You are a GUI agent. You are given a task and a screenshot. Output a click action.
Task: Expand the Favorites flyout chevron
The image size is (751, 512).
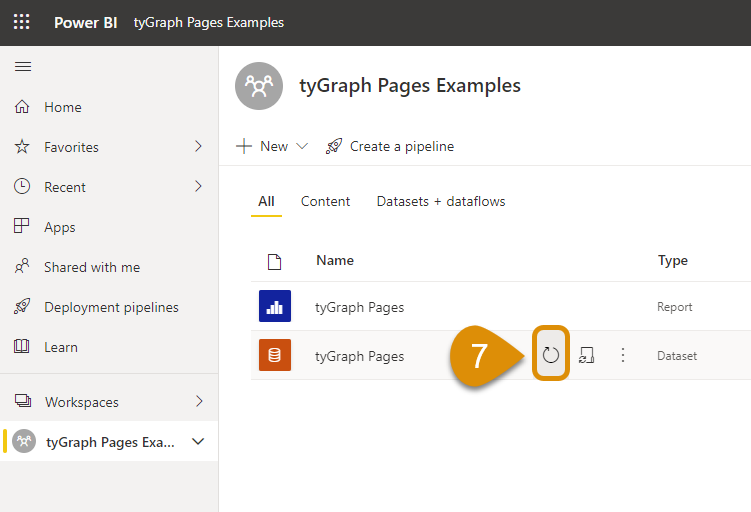[198, 147]
